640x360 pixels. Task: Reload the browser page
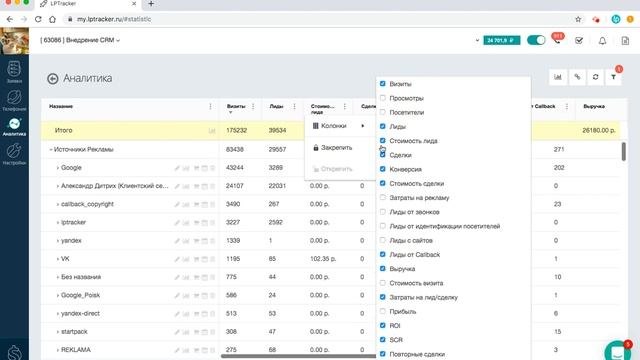38,19
